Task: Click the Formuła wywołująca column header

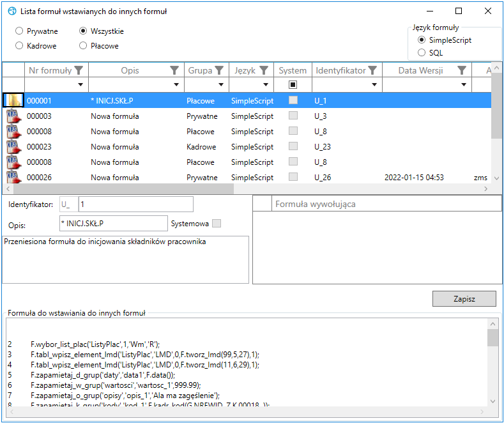Action: point(386,204)
